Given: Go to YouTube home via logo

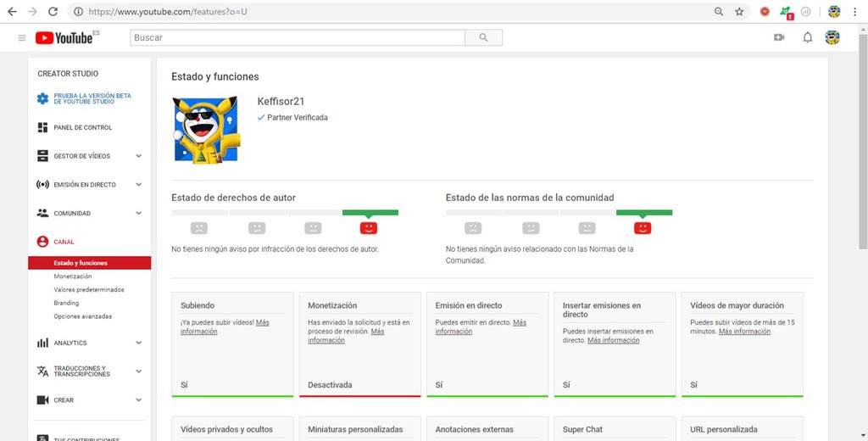Looking at the screenshot, I should [x=64, y=37].
